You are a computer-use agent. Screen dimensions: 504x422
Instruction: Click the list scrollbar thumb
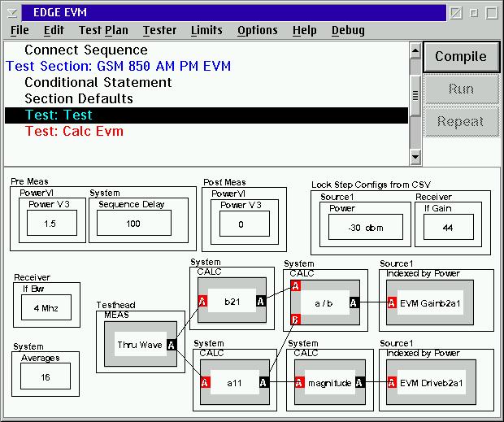415,95
